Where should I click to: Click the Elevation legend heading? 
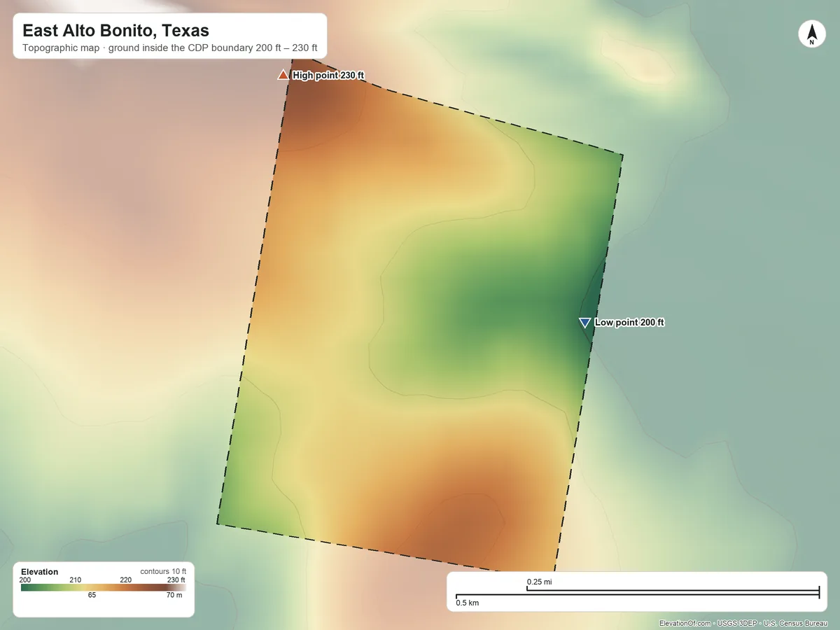coord(40,572)
